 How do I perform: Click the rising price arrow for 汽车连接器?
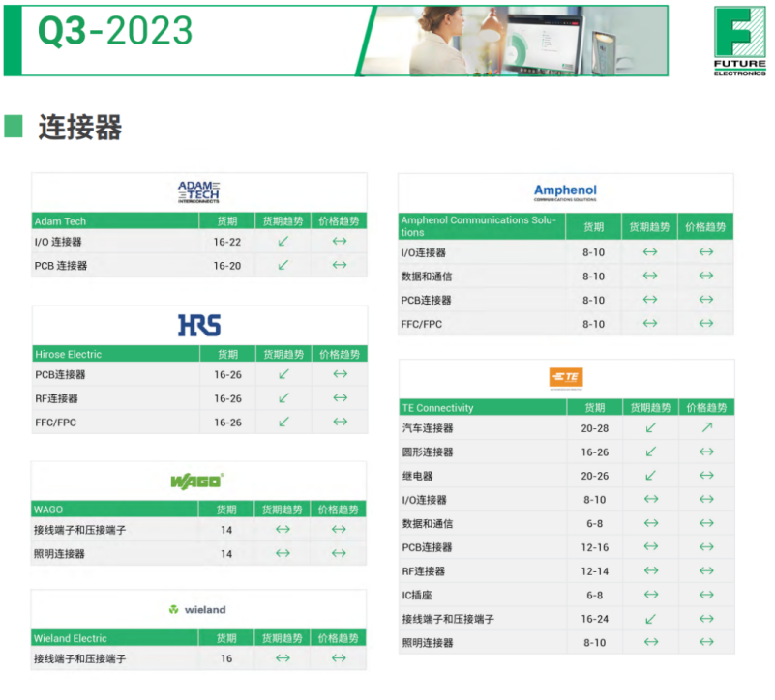pyautogui.click(x=706, y=427)
